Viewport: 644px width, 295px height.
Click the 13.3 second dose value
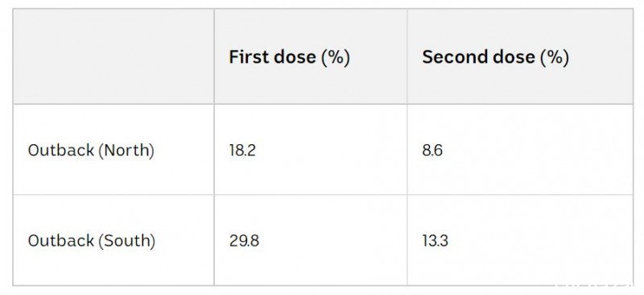tap(435, 241)
